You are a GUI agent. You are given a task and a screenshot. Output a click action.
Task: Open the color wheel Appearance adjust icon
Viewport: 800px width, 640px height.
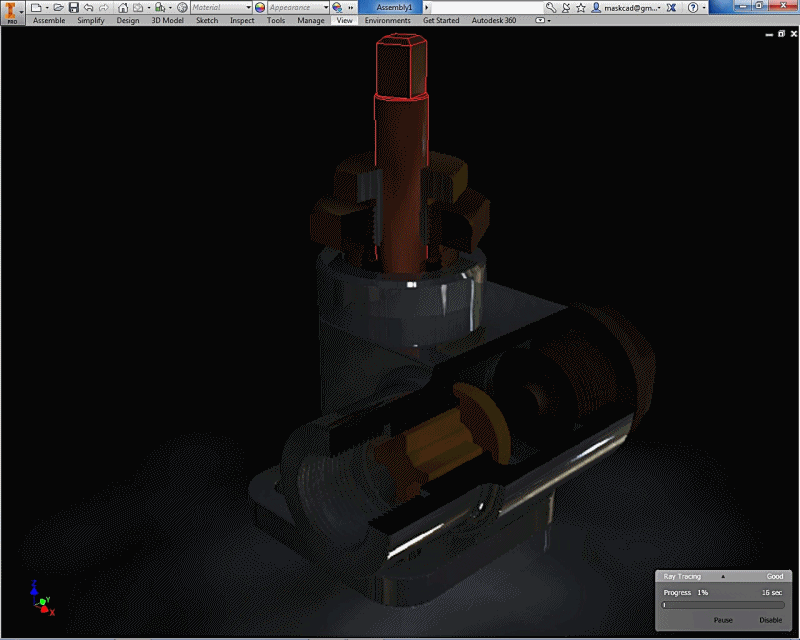(260, 7)
